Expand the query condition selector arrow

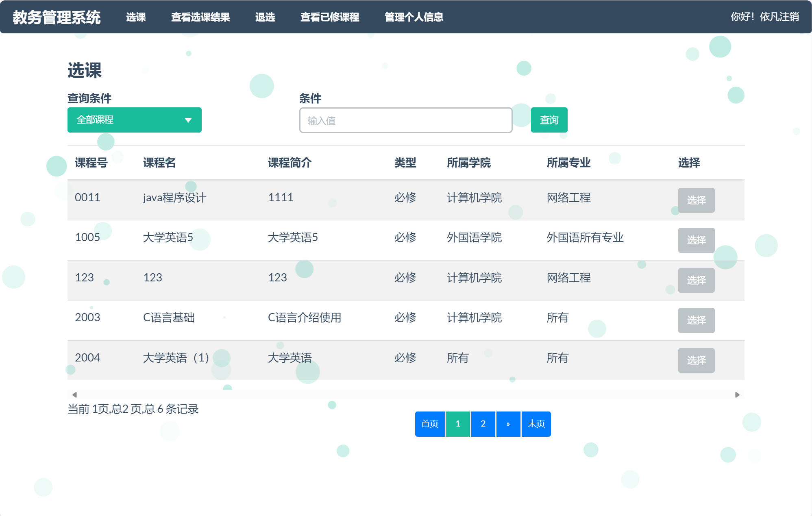point(188,120)
